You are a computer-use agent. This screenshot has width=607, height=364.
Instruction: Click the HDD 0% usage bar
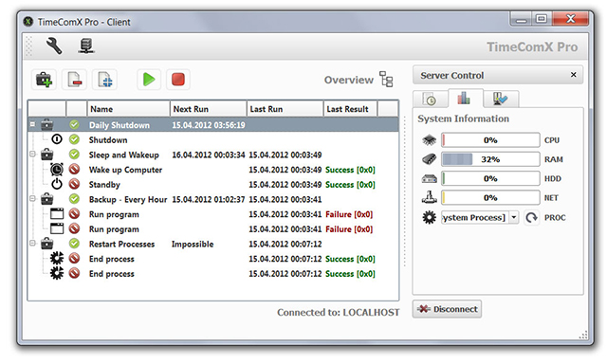(x=490, y=178)
